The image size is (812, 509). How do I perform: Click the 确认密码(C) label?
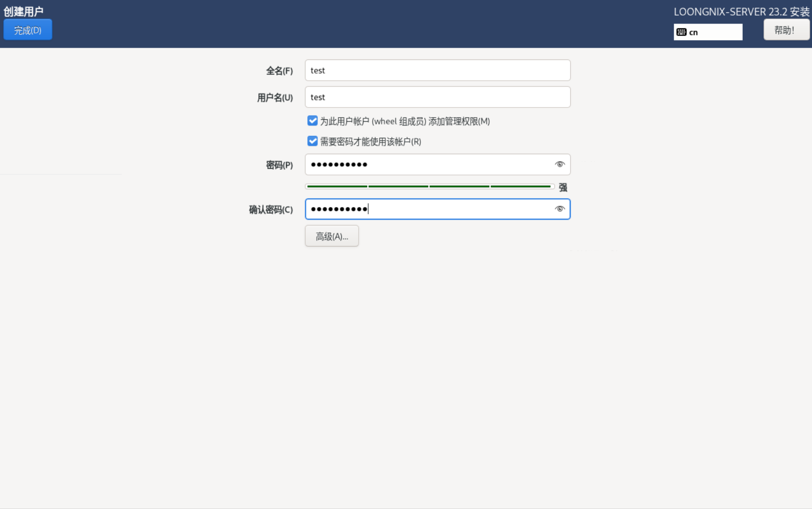(x=271, y=209)
